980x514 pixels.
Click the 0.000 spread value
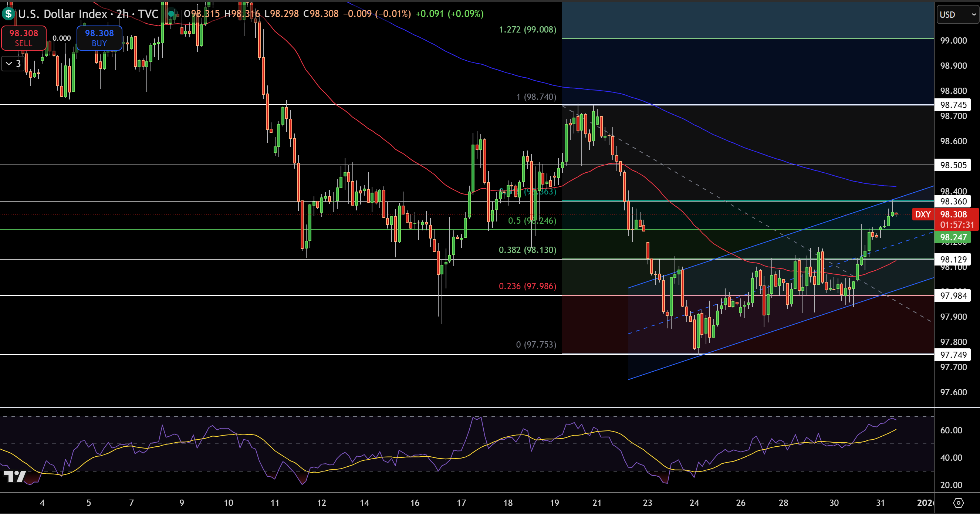coord(62,38)
